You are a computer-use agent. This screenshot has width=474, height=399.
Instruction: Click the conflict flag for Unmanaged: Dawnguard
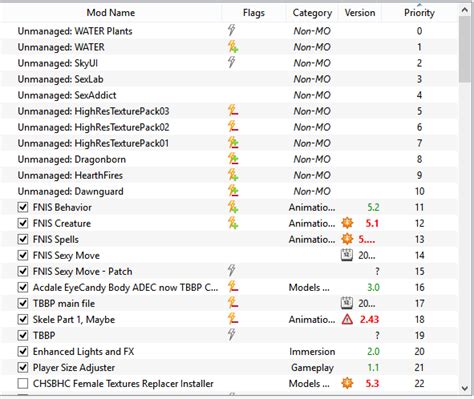[233, 191]
